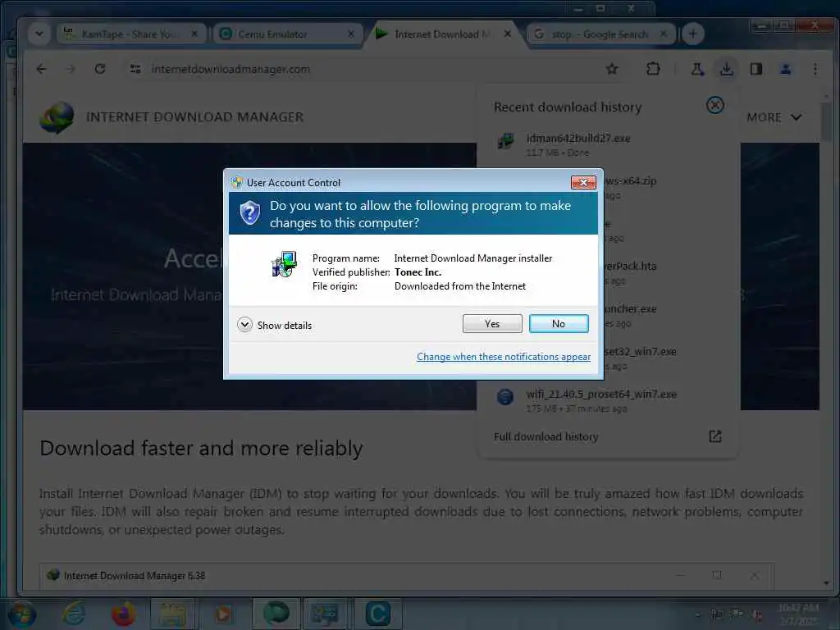Click the 'Internet Download Manager 6.38' window title
840x630 pixels.
click(x=134, y=576)
